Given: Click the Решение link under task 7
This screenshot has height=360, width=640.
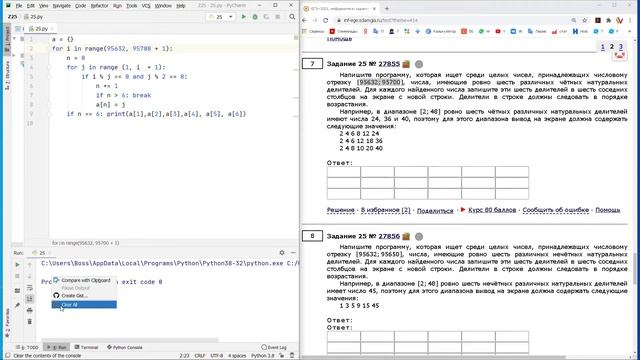Looking at the screenshot, I should [340, 210].
